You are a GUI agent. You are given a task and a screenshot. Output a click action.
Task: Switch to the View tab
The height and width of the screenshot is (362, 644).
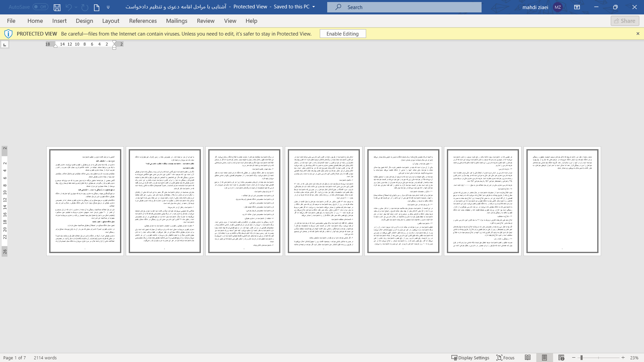(230, 21)
